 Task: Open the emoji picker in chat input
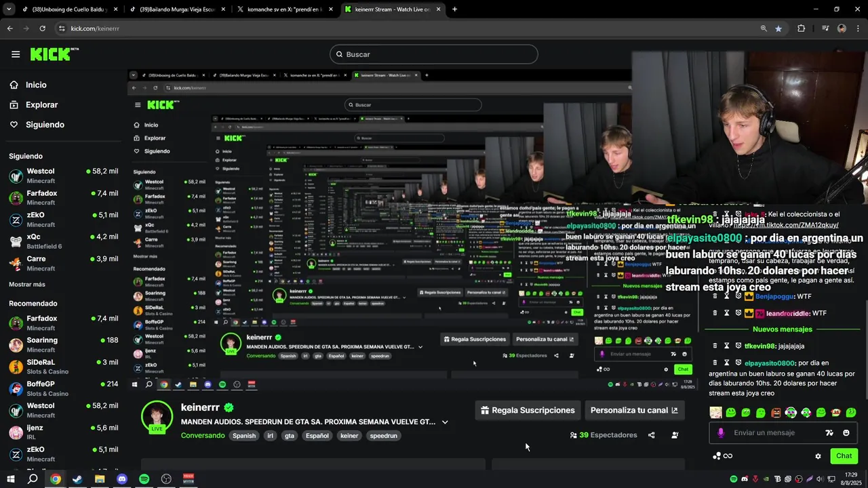click(x=846, y=432)
